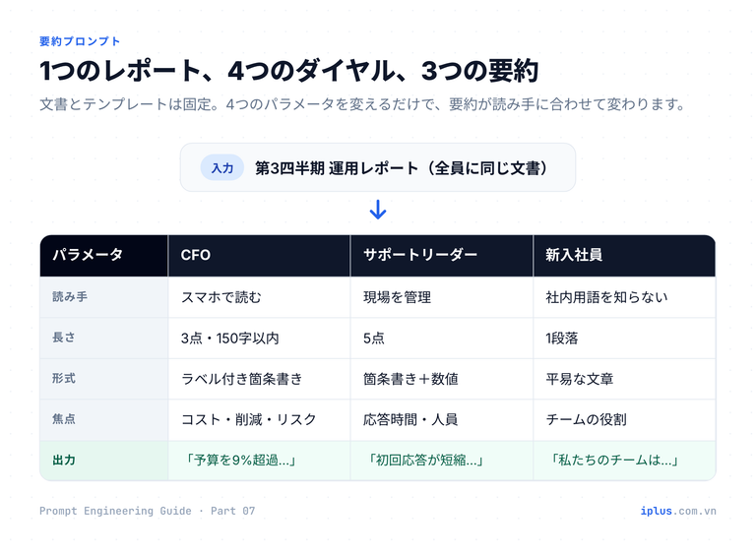Click the Prompt Engineering Guide · Part 07 footer
This screenshot has width=756, height=556.
click(147, 511)
